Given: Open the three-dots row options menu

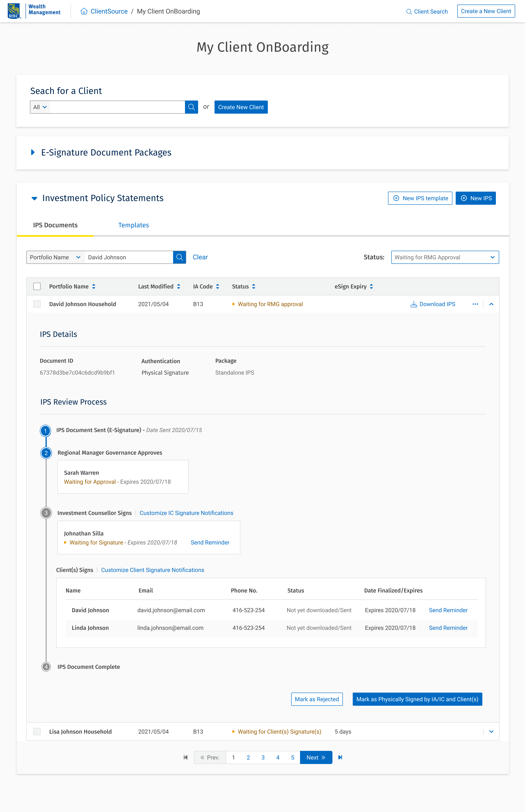Looking at the screenshot, I should (475, 304).
